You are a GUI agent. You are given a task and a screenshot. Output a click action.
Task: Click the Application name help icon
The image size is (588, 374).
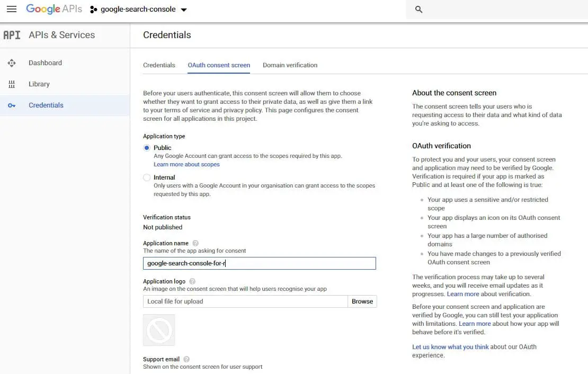point(195,243)
